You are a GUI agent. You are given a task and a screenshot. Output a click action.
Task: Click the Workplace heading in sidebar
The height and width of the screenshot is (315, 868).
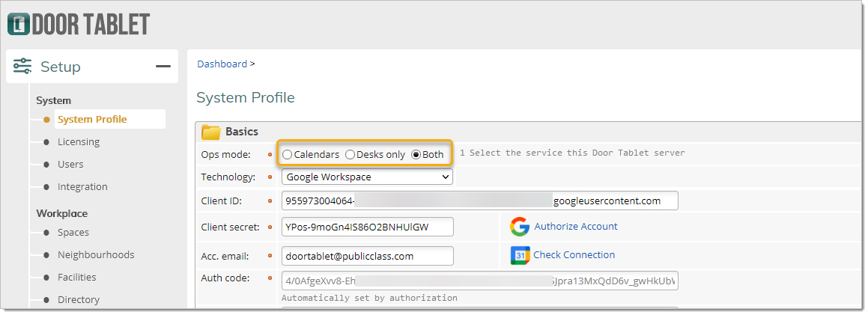(x=62, y=213)
